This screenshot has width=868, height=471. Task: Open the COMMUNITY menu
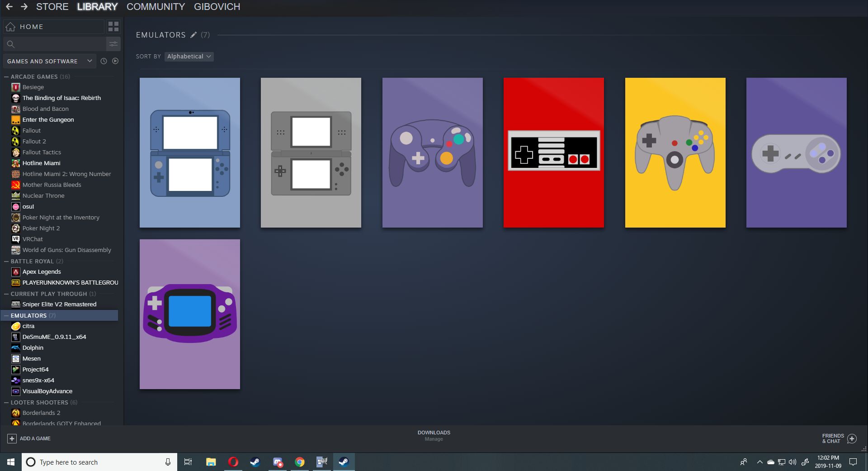click(156, 7)
